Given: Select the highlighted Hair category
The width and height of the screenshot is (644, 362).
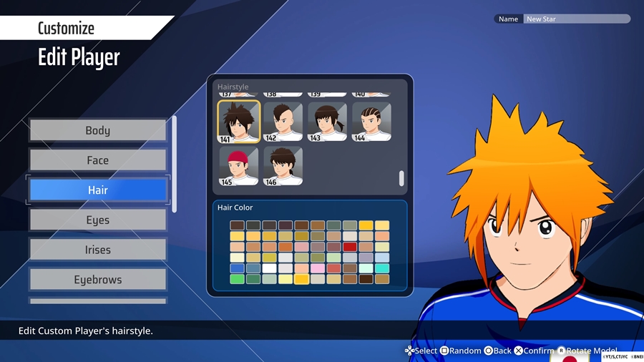Looking at the screenshot, I should [x=98, y=190].
